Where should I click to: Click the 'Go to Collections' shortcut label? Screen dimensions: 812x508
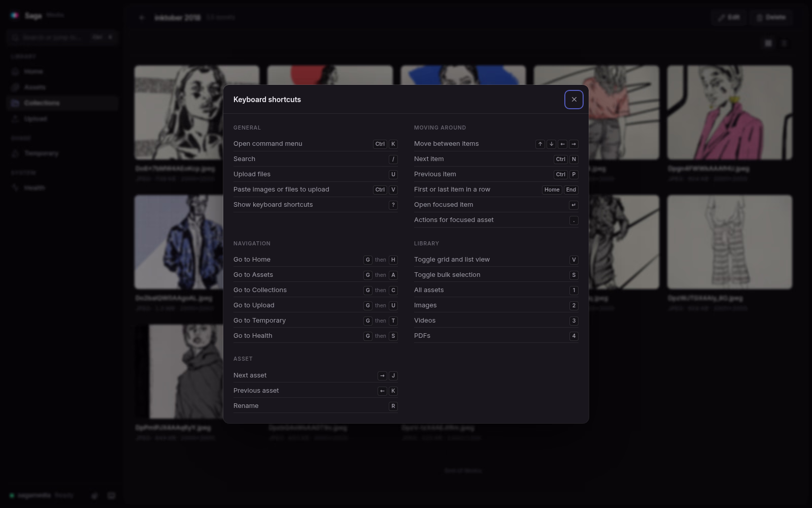point(260,290)
